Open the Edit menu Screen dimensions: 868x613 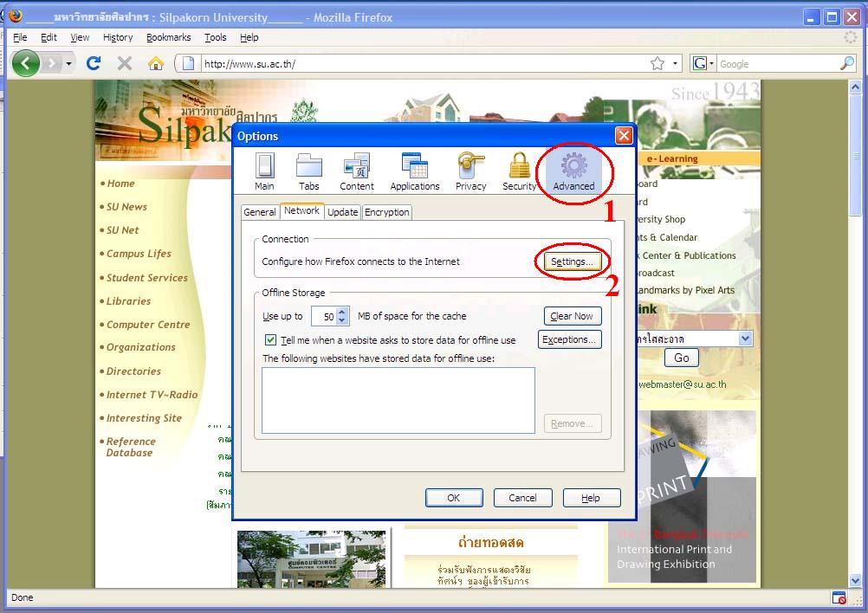click(x=49, y=37)
